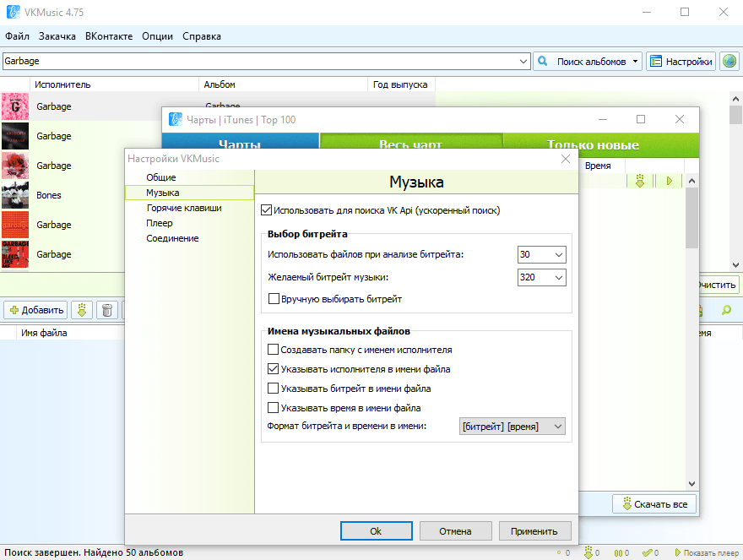Click the Отмена button in settings

(455, 531)
